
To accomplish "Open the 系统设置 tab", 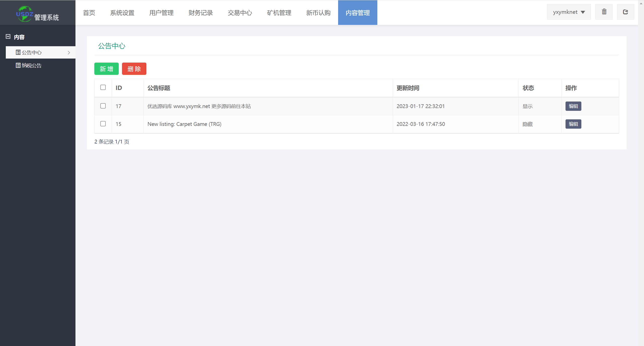I will click(x=122, y=13).
